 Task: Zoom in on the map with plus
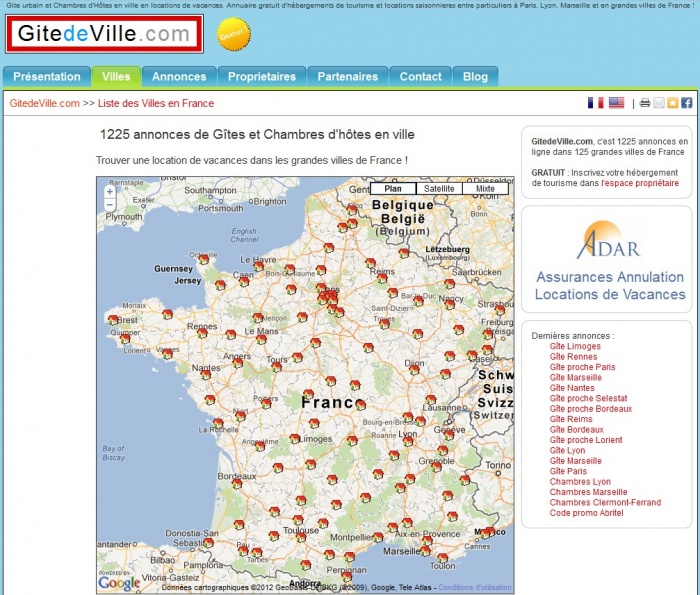pyautogui.click(x=110, y=191)
